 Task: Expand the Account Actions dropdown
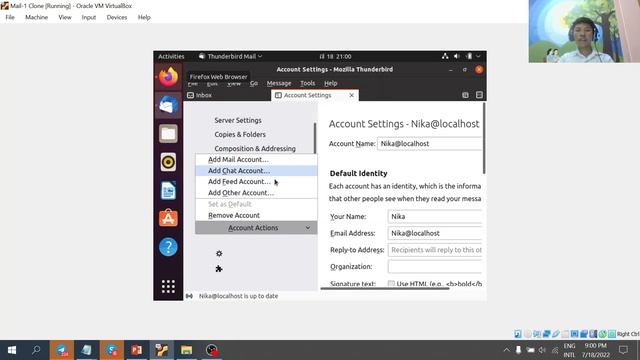coord(256,228)
